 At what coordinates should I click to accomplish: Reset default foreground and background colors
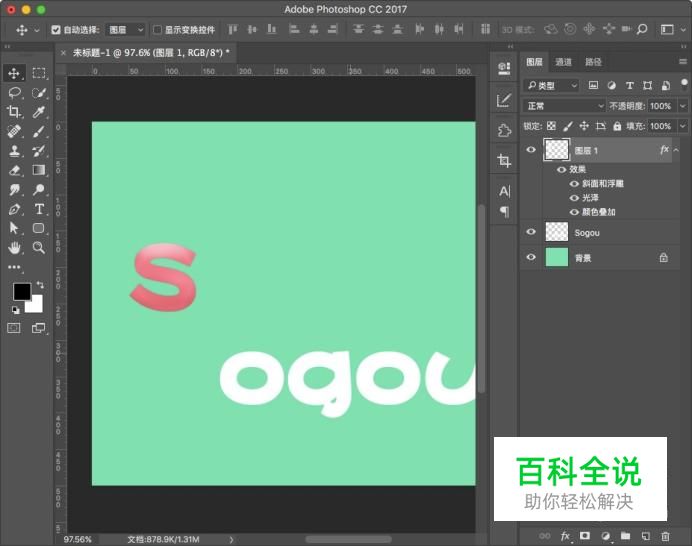(x=15, y=310)
